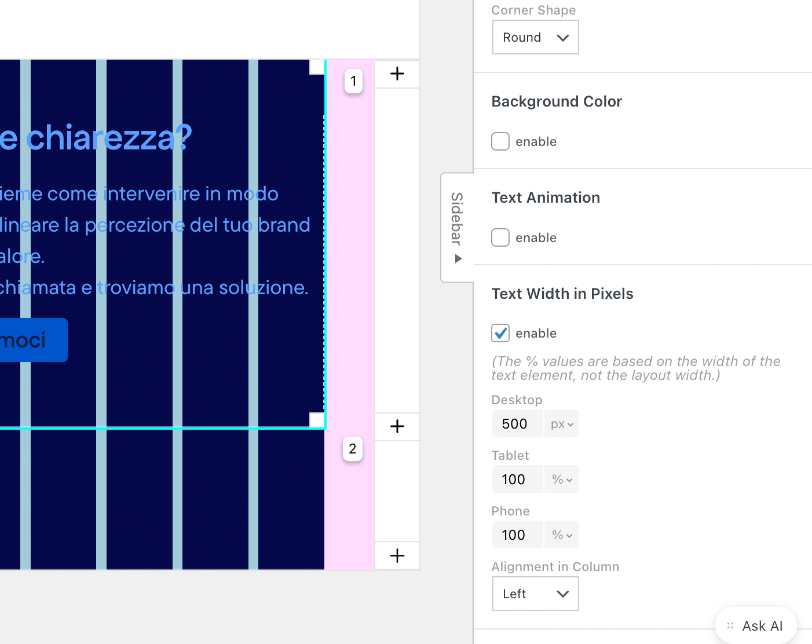Select the row number 2 badge

pos(353,449)
